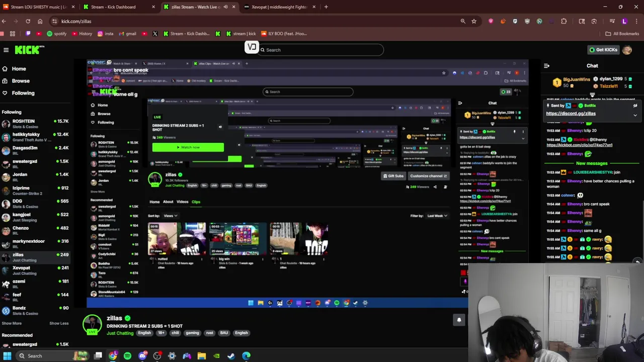The image size is (644, 362).
Task: Go to browser home page
Action: (40, 21)
